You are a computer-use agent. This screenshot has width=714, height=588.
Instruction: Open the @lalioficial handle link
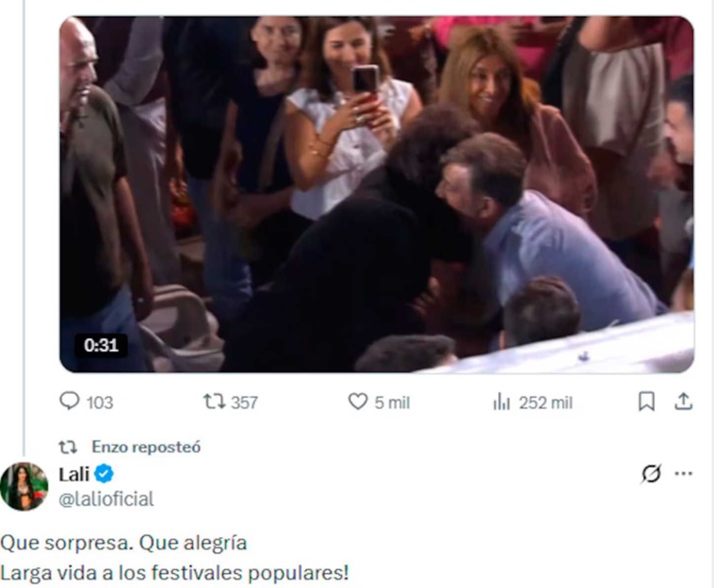(105, 499)
